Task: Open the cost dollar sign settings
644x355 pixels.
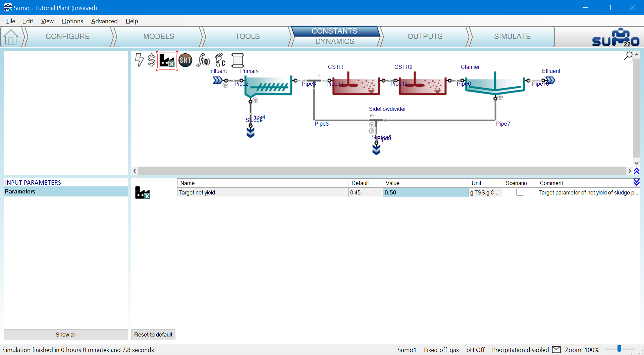Action: (x=152, y=60)
